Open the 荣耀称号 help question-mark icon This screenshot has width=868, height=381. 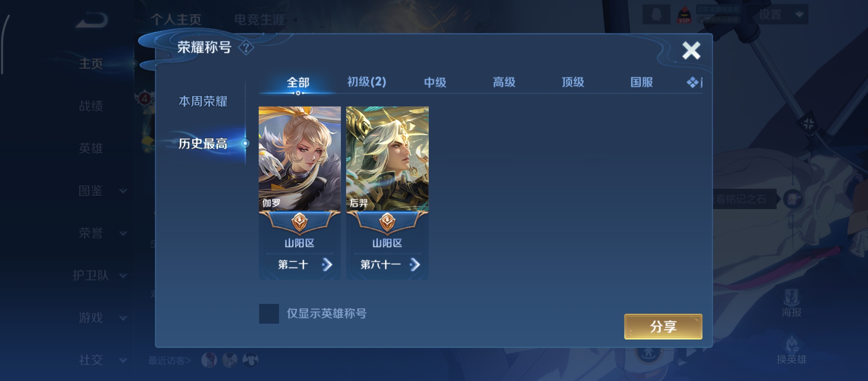246,47
